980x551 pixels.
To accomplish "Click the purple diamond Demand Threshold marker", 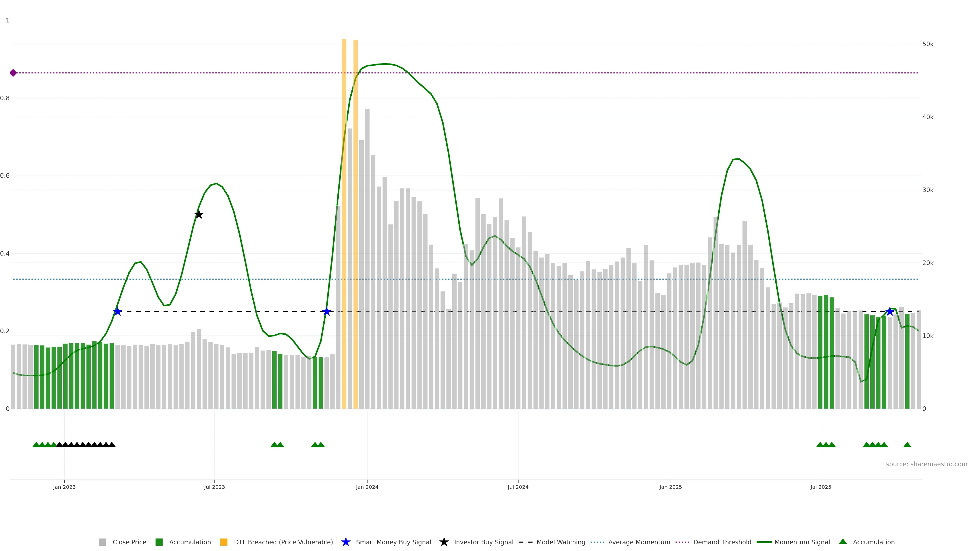I will pyautogui.click(x=13, y=73).
